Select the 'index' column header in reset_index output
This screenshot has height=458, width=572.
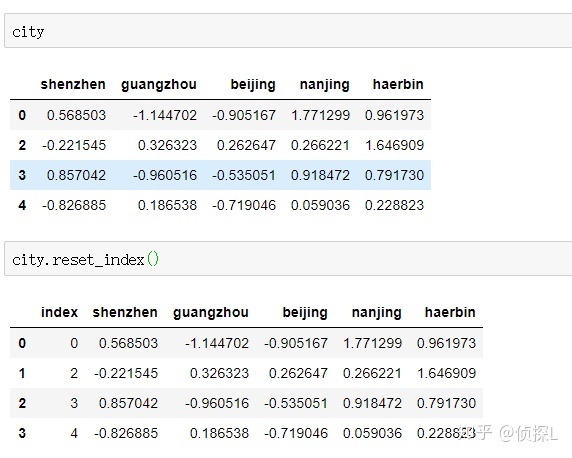pyautogui.click(x=59, y=312)
